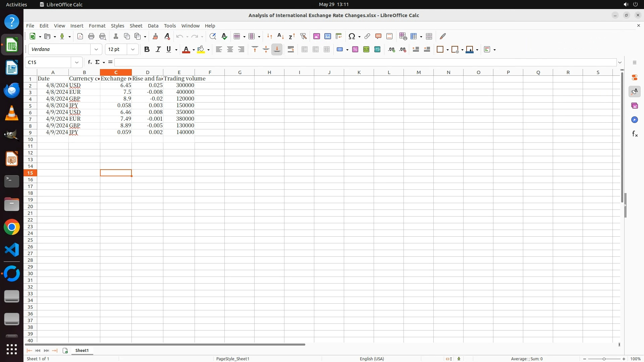The height and width of the screenshot is (362, 644).
Task: Expand the font name dropdown
Action: 96,49
